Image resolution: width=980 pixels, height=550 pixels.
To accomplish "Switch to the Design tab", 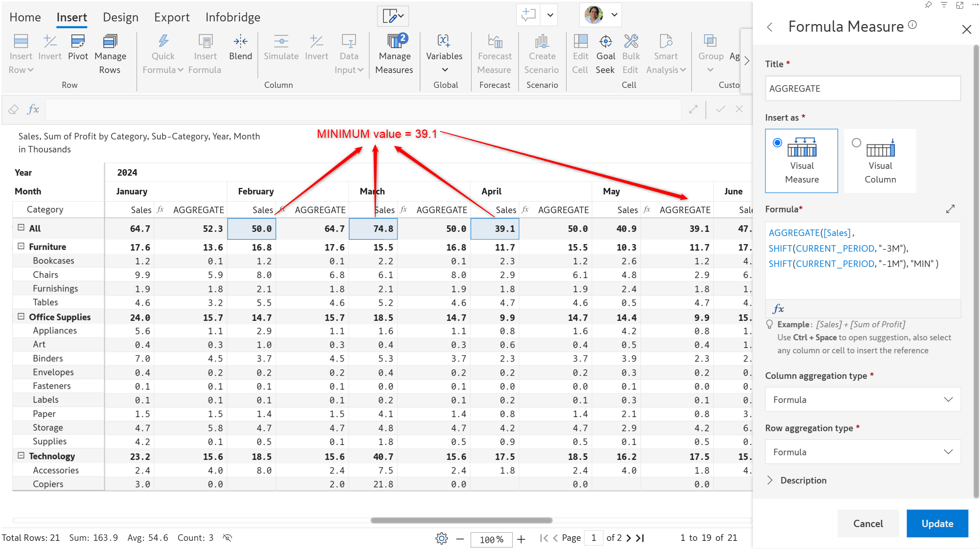I will pos(120,17).
